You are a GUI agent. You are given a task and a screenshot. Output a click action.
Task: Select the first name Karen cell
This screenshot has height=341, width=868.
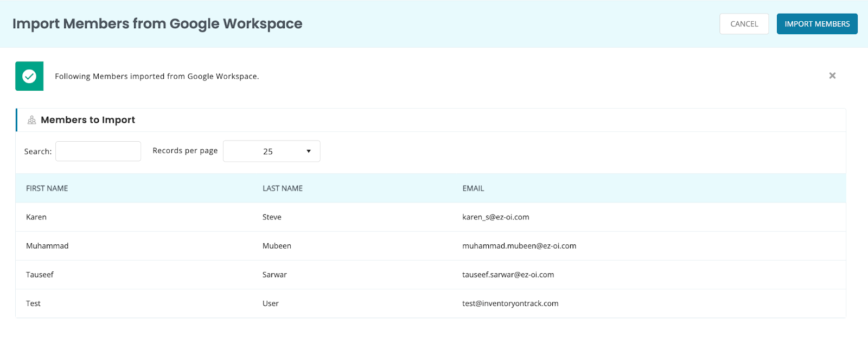coord(36,217)
